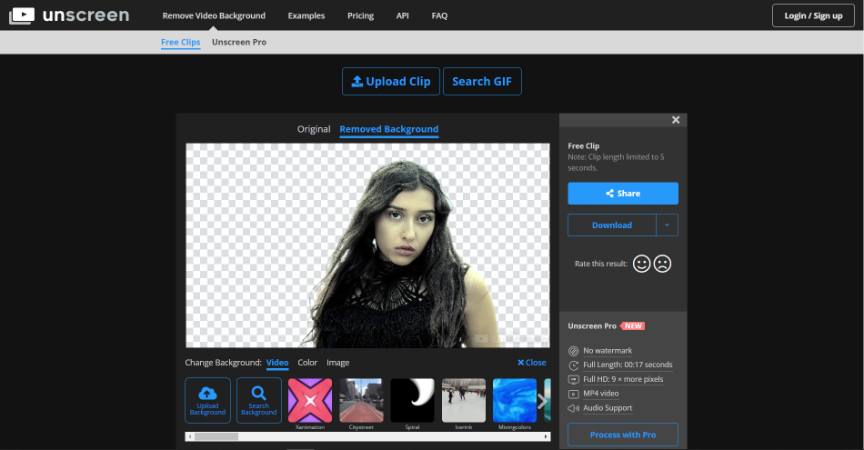Rate result with happy smiley face
Image resolution: width=864 pixels, height=450 pixels.
pyautogui.click(x=641, y=264)
